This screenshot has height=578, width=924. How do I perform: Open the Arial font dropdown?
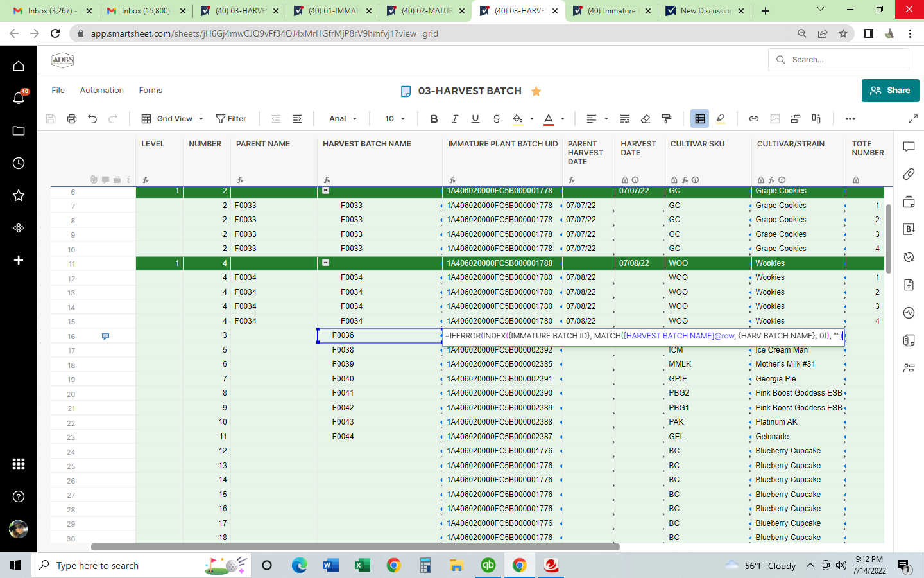tap(343, 119)
